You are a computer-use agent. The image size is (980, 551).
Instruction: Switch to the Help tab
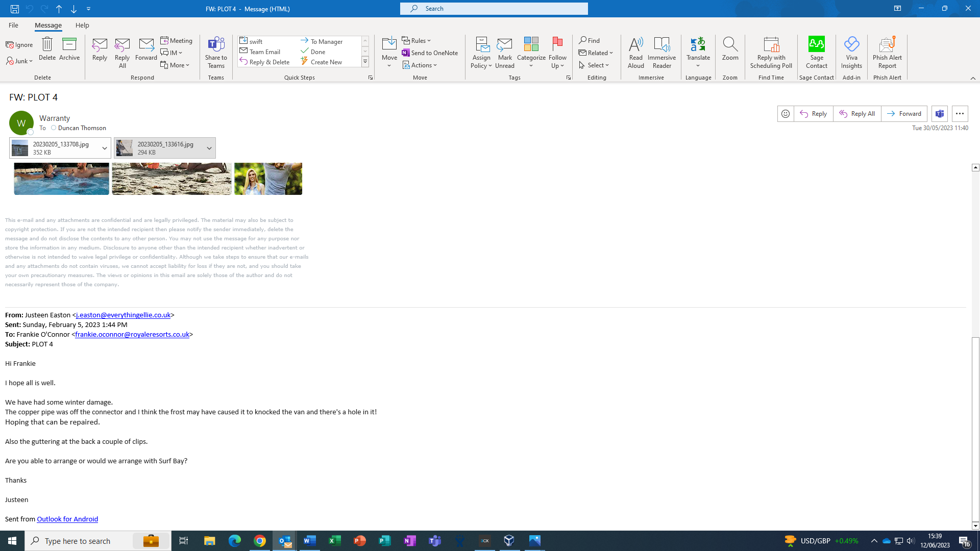click(x=82, y=25)
